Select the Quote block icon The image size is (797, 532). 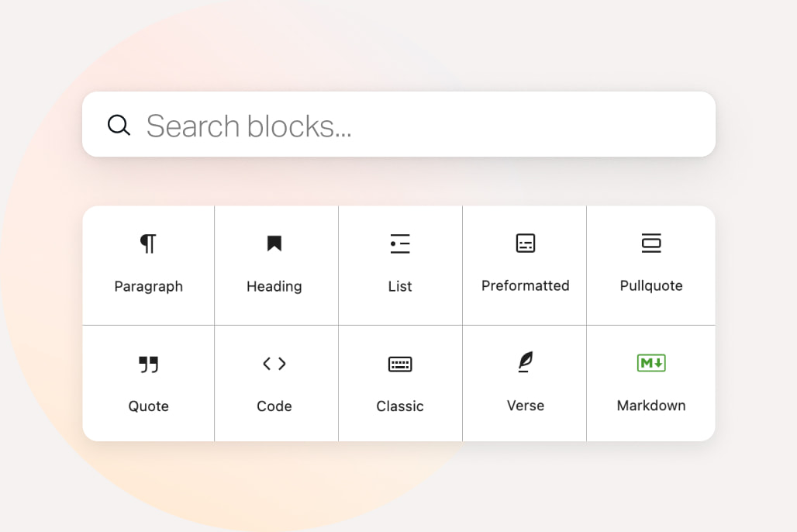coord(148,363)
